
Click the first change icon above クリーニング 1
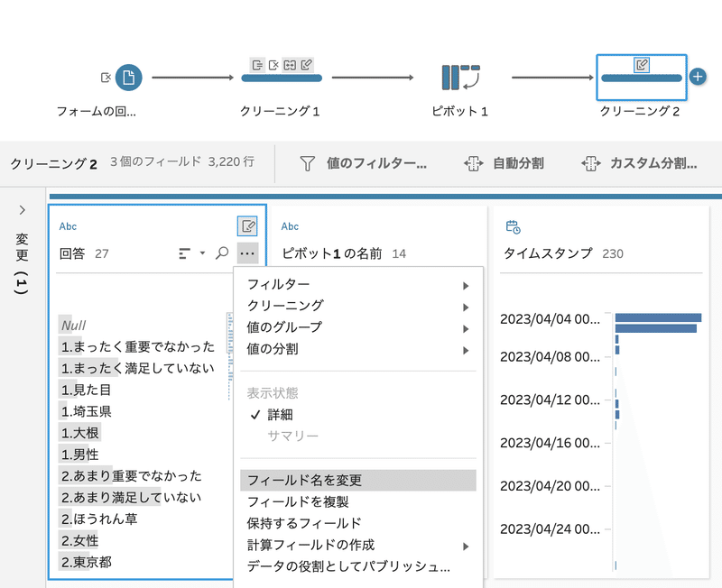(x=257, y=65)
